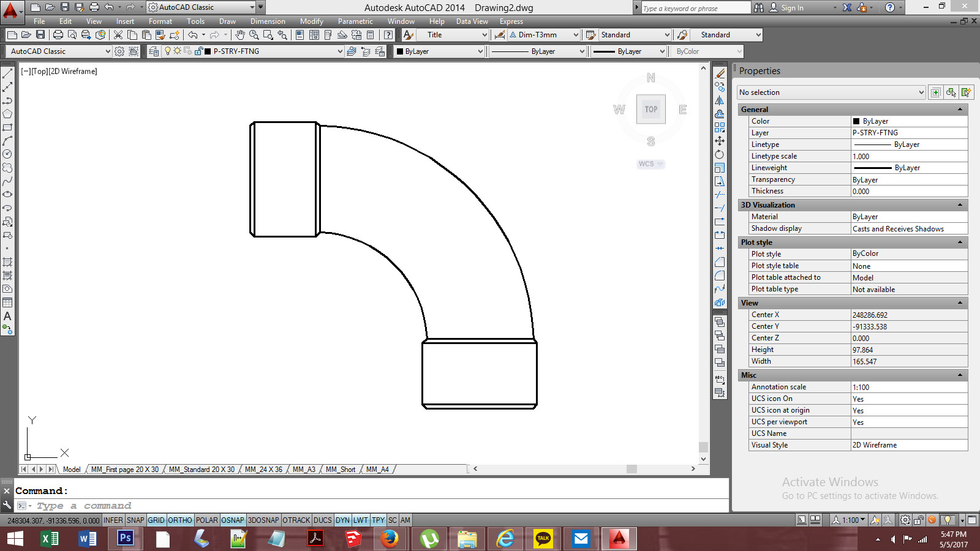Click the Cut scissors icon

(x=118, y=35)
